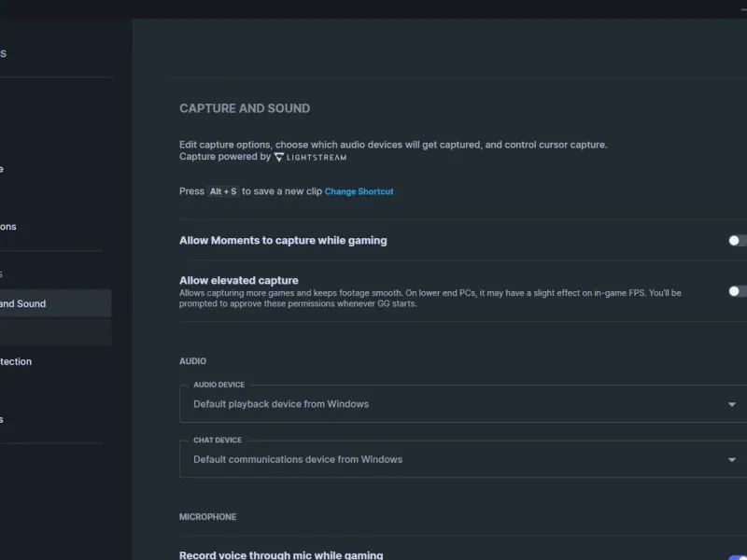Click the 'Allow elevated capture' label text

pos(239,280)
